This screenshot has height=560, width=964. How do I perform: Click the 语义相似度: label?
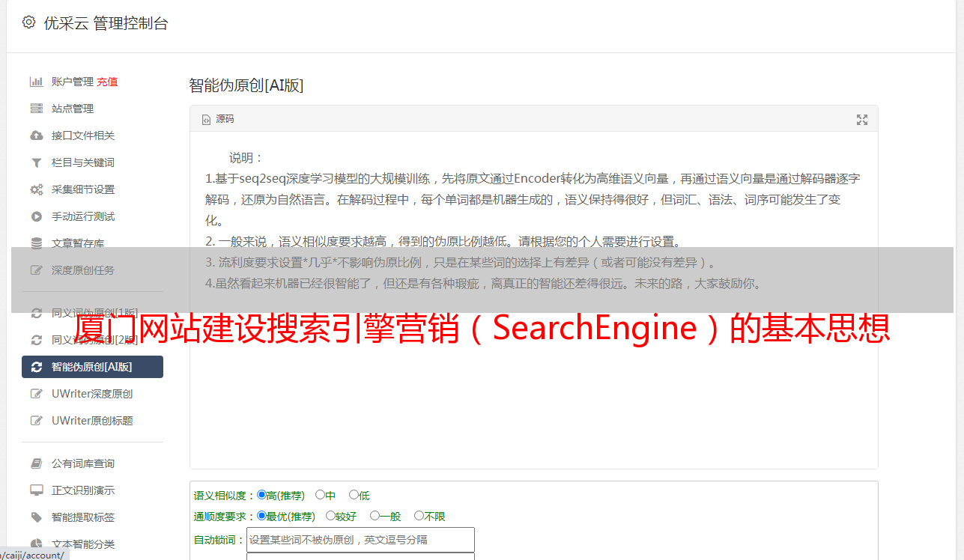click(225, 496)
